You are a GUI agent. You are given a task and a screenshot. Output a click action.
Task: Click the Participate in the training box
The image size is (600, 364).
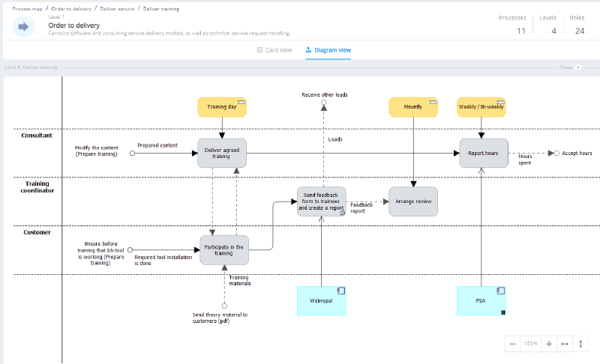[223, 249]
